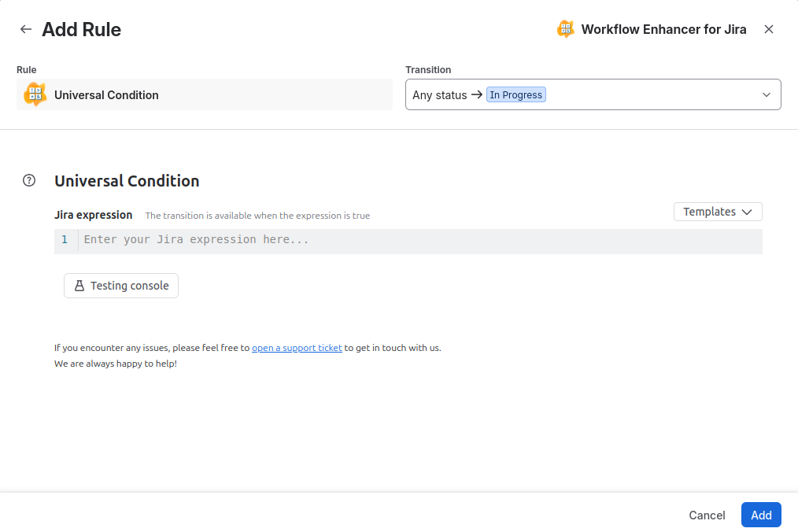The height and width of the screenshot is (532, 798).
Task: Click the 'We are always happy to help!' text
Action: click(x=116, y=364)
